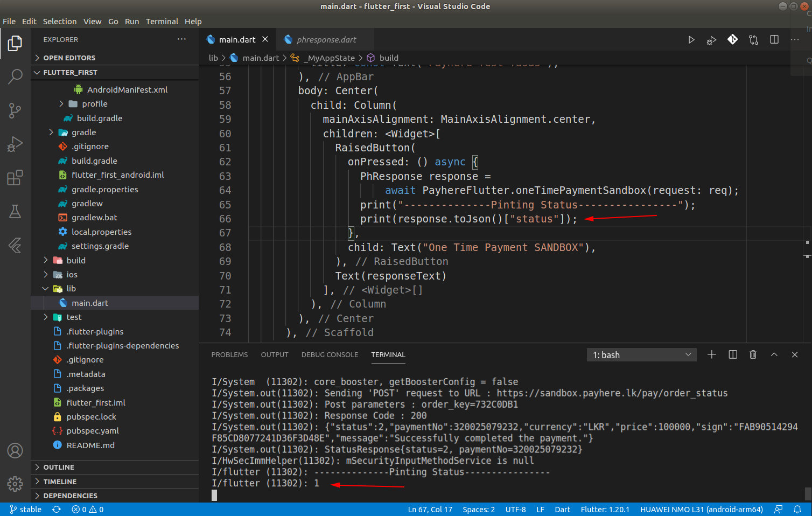Open the Run and Debug view
This screenshot has width=812, height=516.
pos(15,144)
